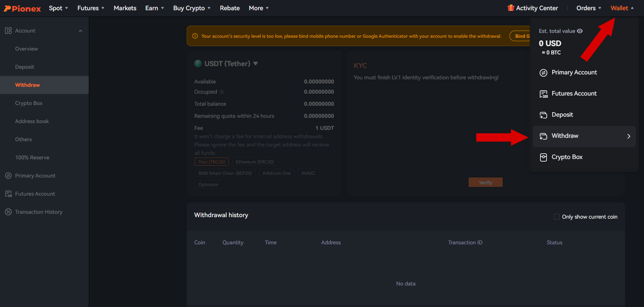Click the Deposit icon in wallet dropdown

543,115
